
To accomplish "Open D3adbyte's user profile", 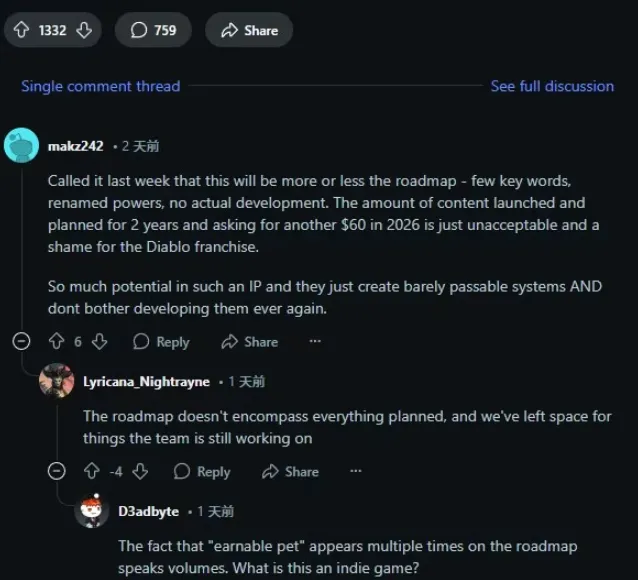I will pos(149,511).
